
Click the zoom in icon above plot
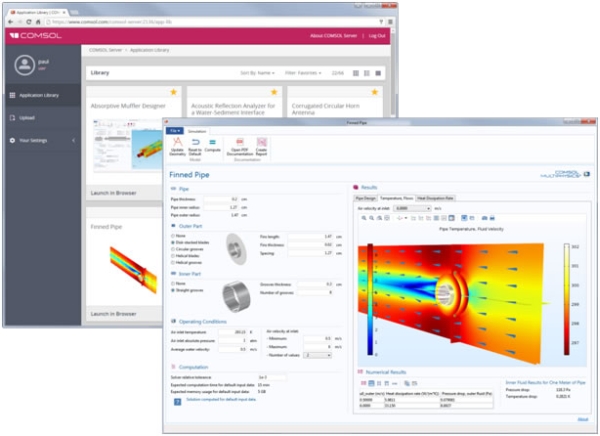pyautogui.click(x=365, y=218)
